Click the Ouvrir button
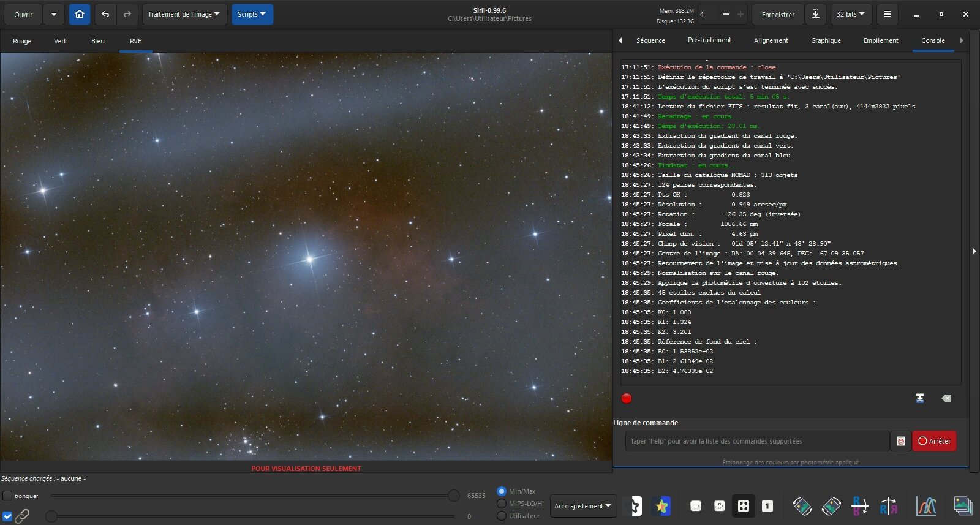The image size is (980, 525). tap(23, 14)
